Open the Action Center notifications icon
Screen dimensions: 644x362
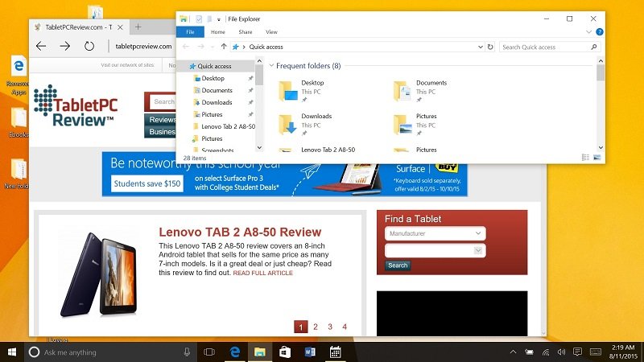[x=577, y=352]
